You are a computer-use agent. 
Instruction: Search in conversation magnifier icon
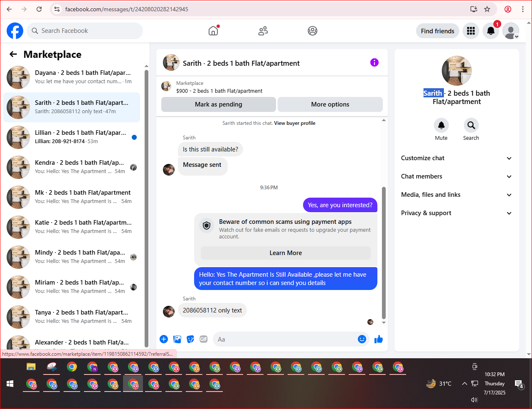click(x=471, y=125)
